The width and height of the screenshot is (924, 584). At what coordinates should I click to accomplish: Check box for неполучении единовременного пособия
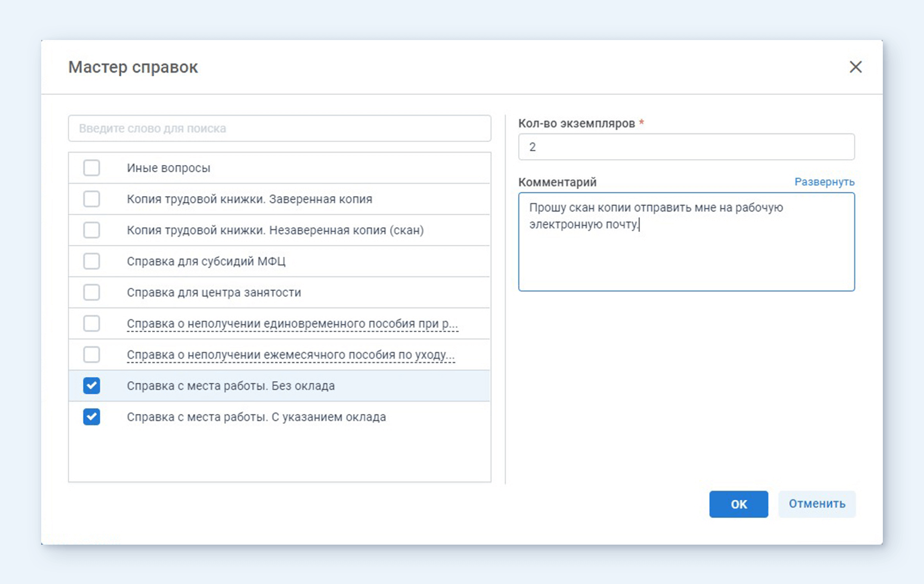click(91, 324)
